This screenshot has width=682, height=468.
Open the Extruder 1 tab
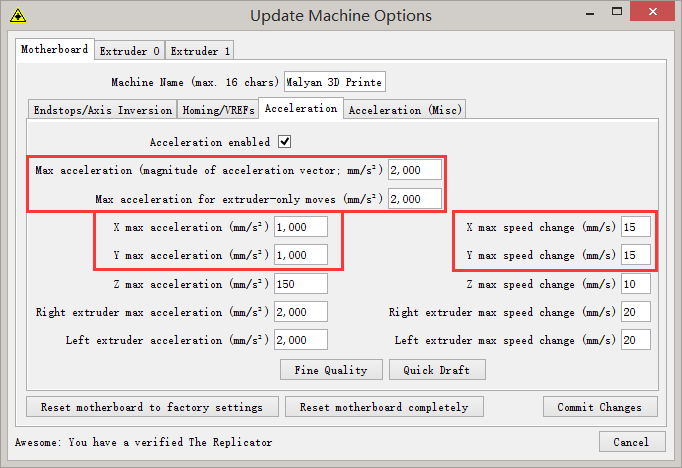(200, 50)
